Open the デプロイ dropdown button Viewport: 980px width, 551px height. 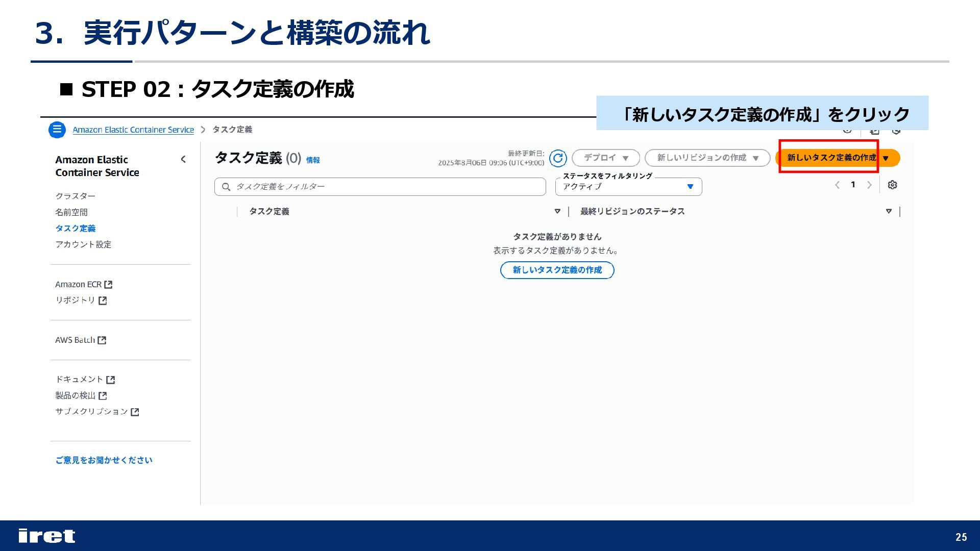click(606, 158)
